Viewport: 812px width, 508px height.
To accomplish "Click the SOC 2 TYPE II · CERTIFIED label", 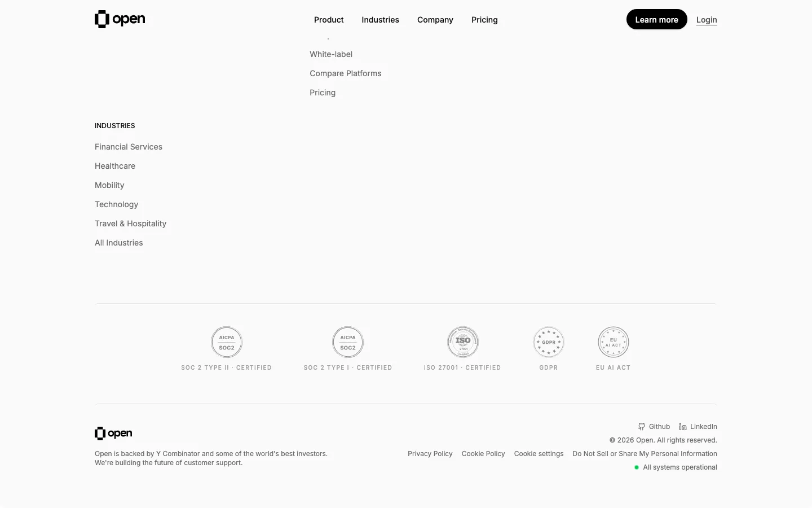I will [x=226, y=367].
